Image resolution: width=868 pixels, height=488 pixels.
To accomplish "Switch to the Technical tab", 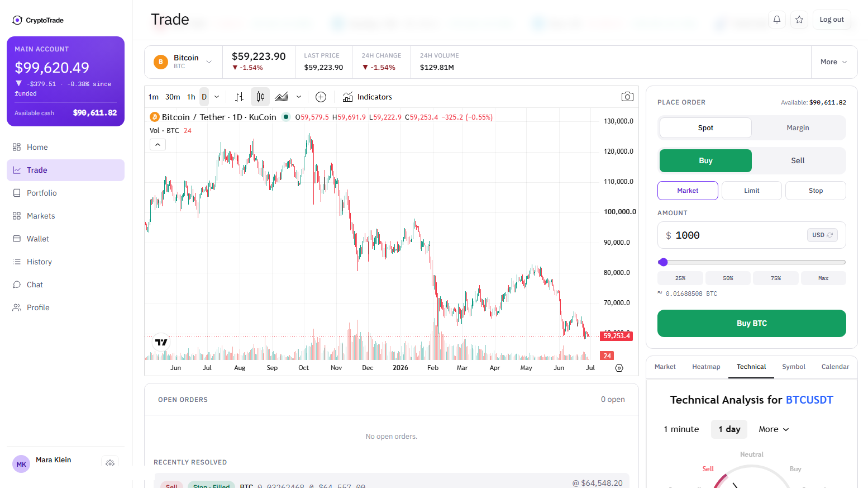I will pos(751,367).
